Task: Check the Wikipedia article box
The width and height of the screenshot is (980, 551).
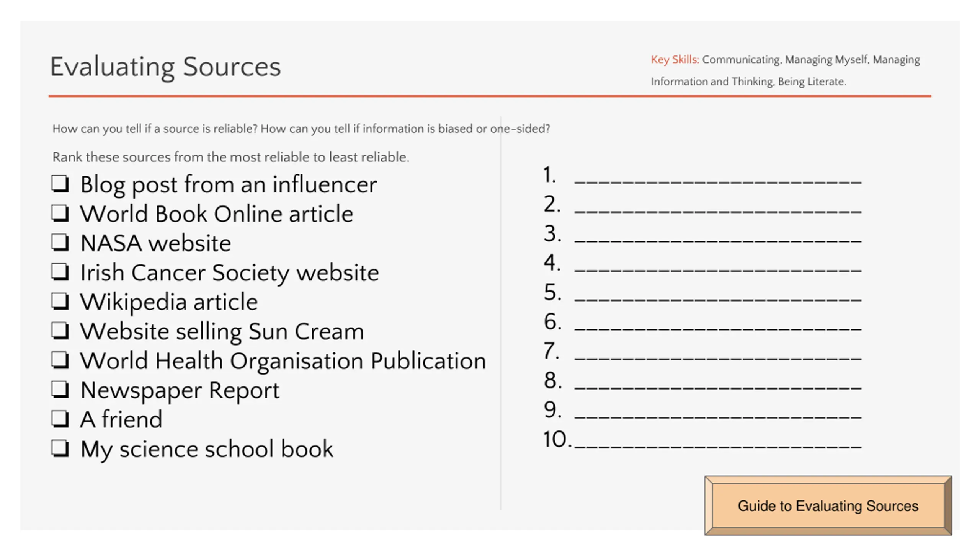Action: pyautogui.click(x=60, y=302)
